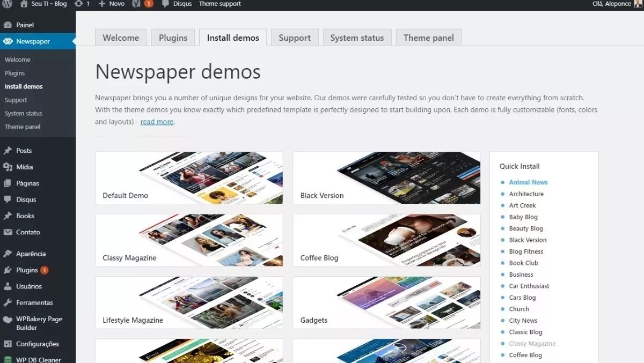Open the Black Version demo thumbnail

coord(386,178)
